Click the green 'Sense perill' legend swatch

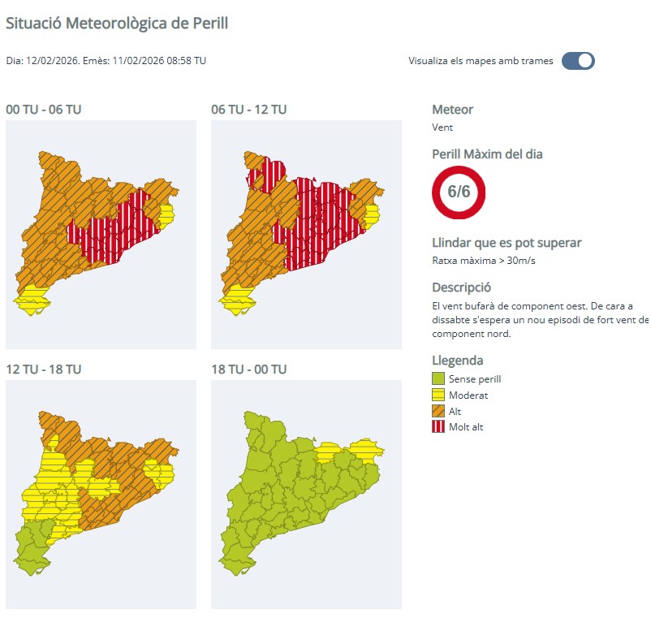[438, 379]
